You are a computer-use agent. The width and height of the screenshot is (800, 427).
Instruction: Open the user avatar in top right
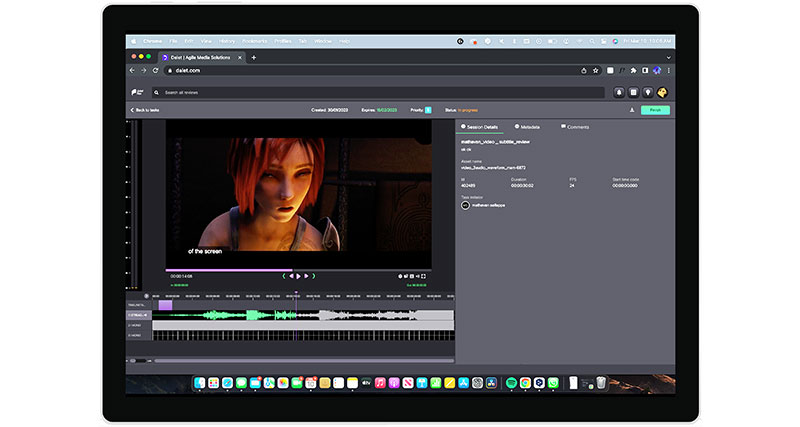tap(662, 92)
